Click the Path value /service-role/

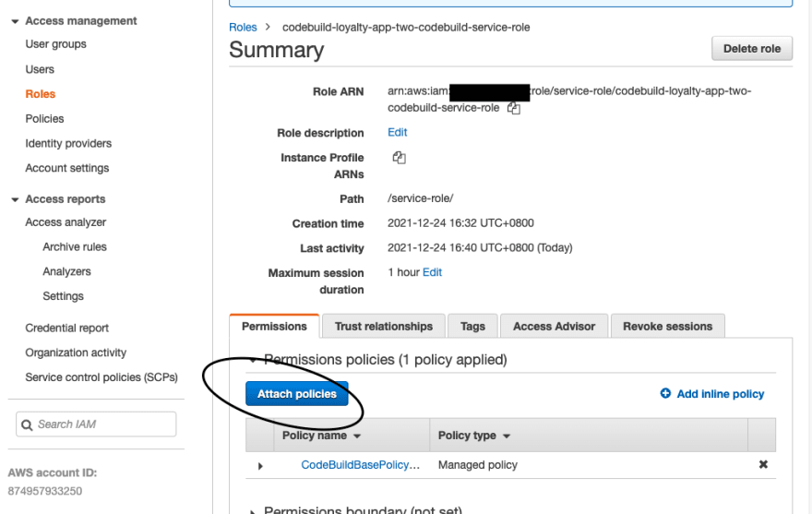[x=421, y=198]
